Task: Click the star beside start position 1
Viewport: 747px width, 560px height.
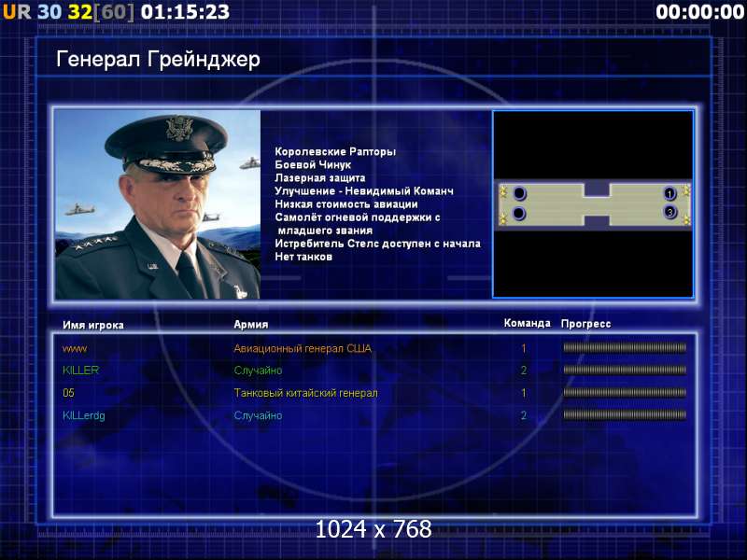Action: point(686,190)
